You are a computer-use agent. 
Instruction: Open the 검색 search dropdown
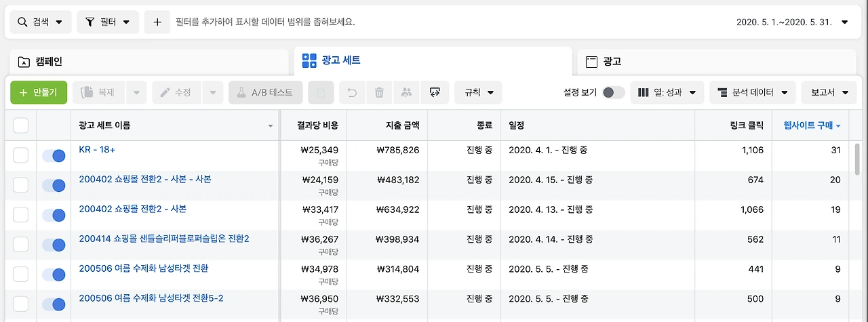click(40, 22)
